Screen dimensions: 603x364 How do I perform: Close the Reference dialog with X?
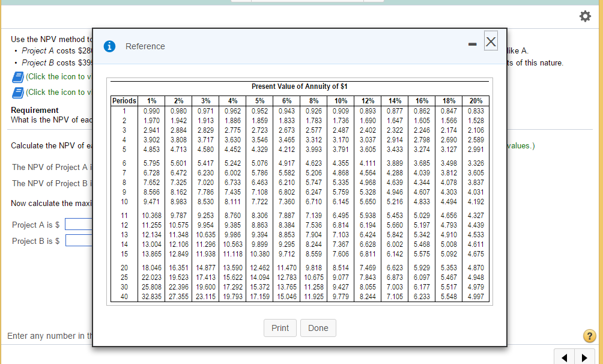(491, 41)
